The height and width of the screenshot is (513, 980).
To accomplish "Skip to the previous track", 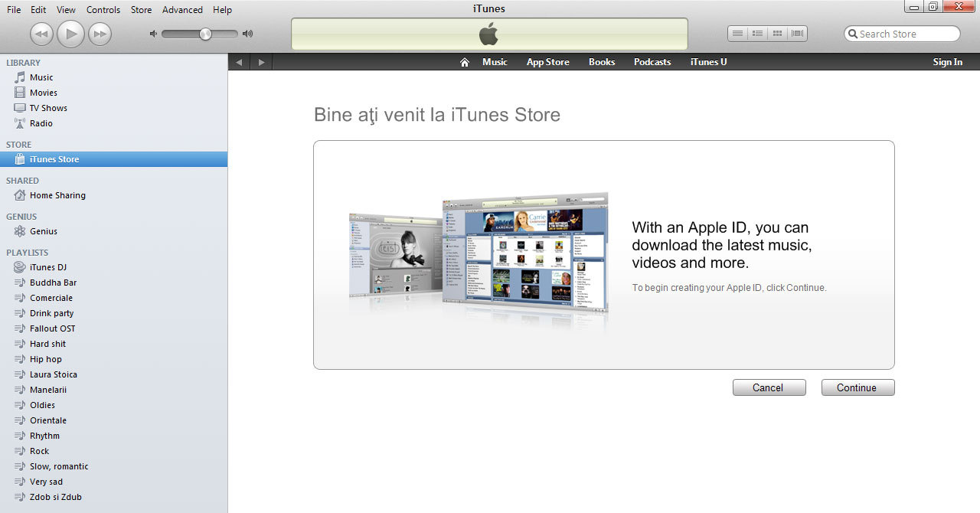I will click(x=41, y=34).
